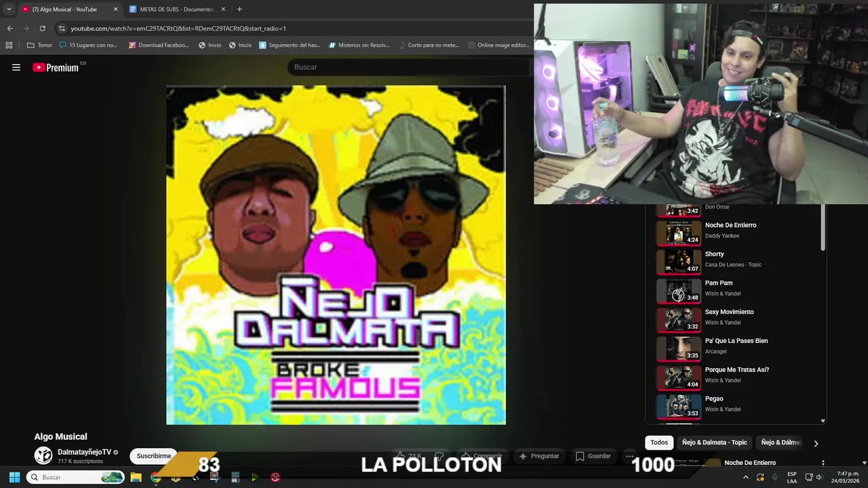
Task: Click the Shorty video thumbnail
Action: coord(678,261)
